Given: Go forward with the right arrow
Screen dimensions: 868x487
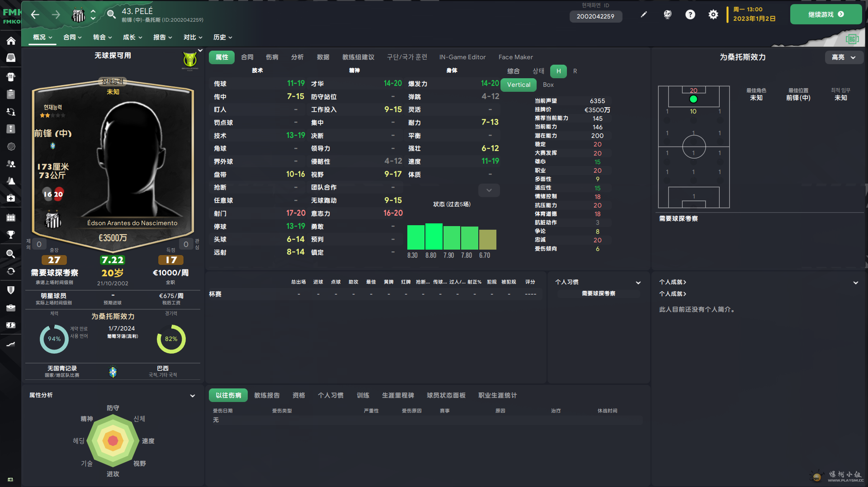Looking at the screenshot, I should click(x=56, y=15).
